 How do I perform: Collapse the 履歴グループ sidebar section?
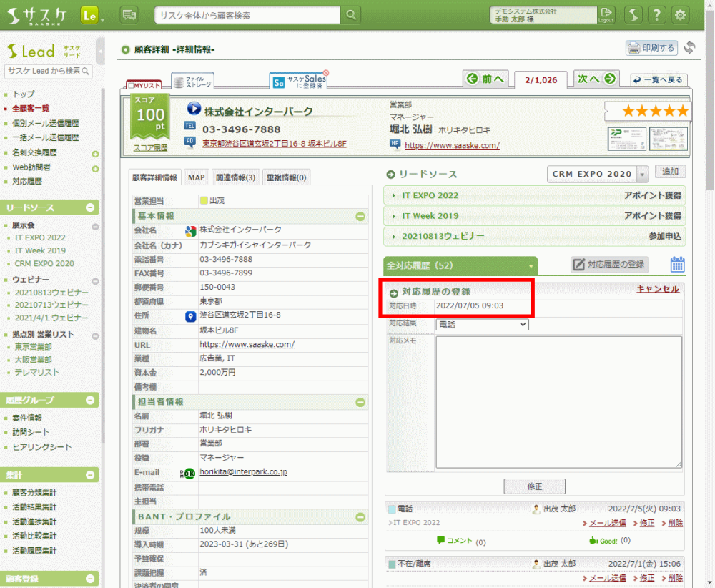click(x=90, y=400)
